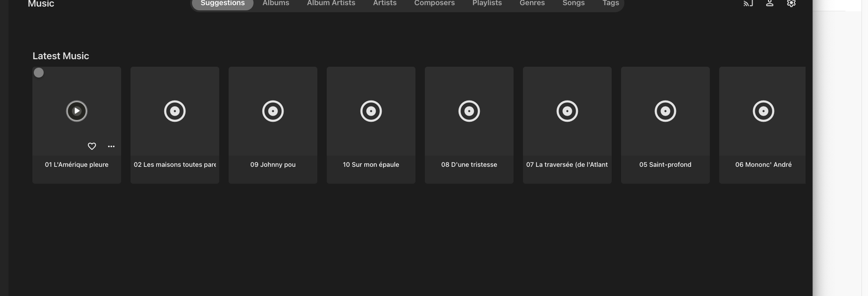
Task: Open the 05 Saint-profond title link
Action: [x=665, y=164]
